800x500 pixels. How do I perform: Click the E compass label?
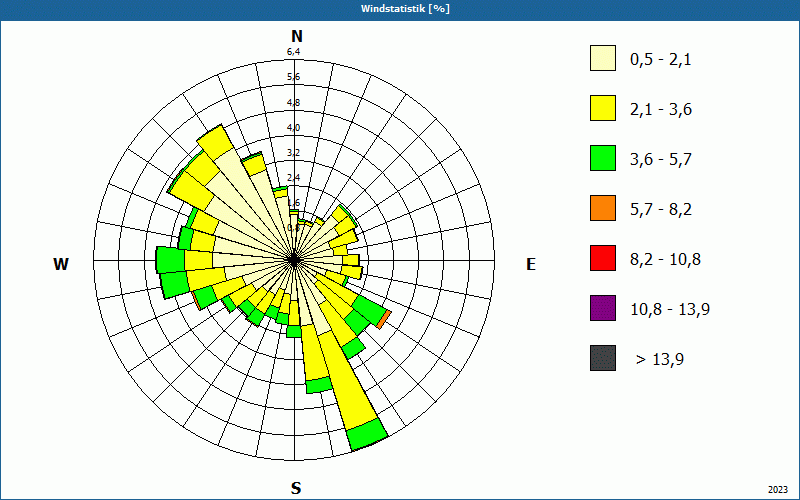point(531,264)
